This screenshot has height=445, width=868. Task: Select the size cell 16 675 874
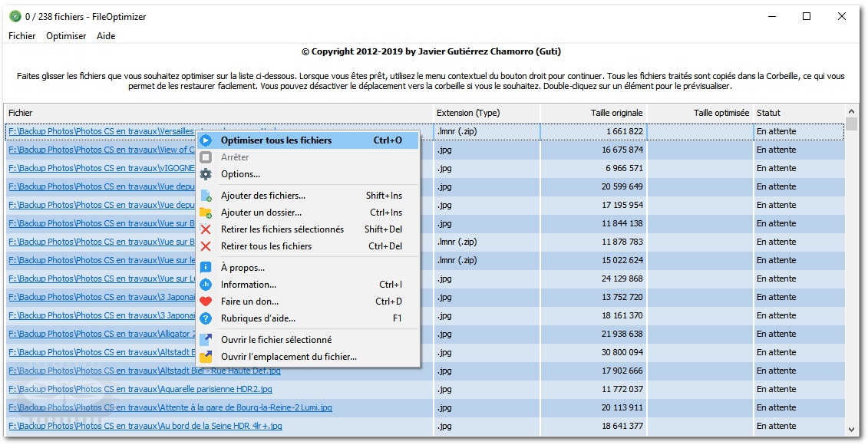(593, 150)
